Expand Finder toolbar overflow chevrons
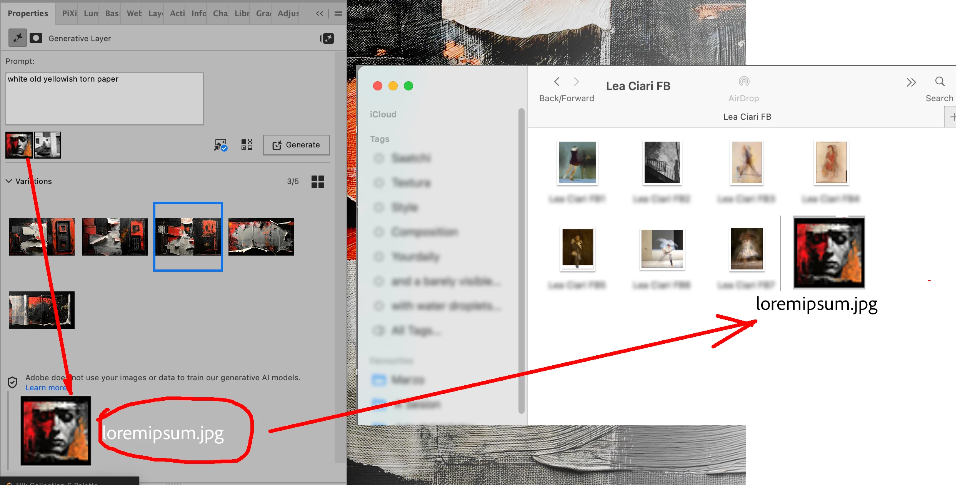 (911, 82)
